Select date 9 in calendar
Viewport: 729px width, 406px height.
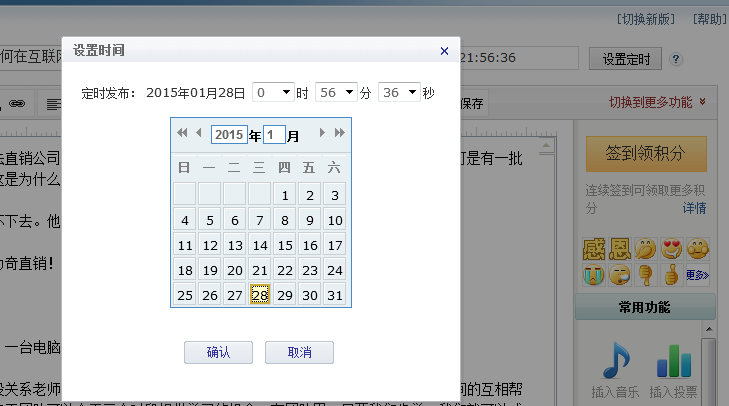click(310, 220)
